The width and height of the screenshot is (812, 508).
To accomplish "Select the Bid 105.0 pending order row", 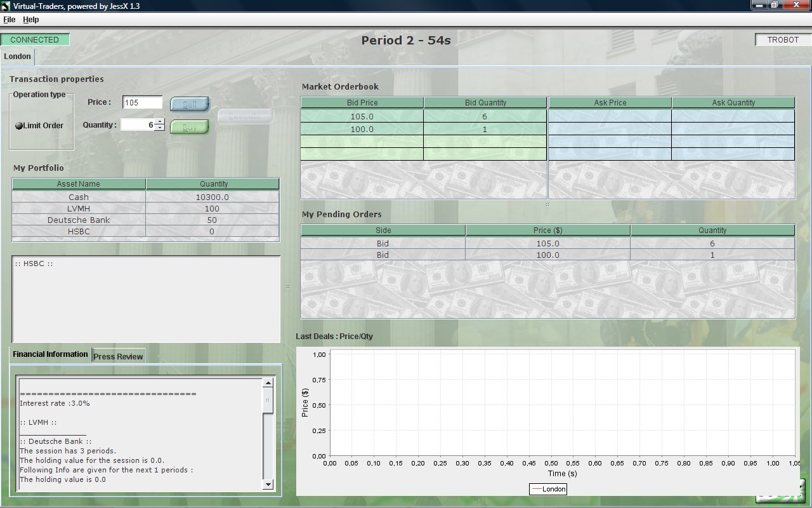I will pyautogui.click(x=547, y=243).
